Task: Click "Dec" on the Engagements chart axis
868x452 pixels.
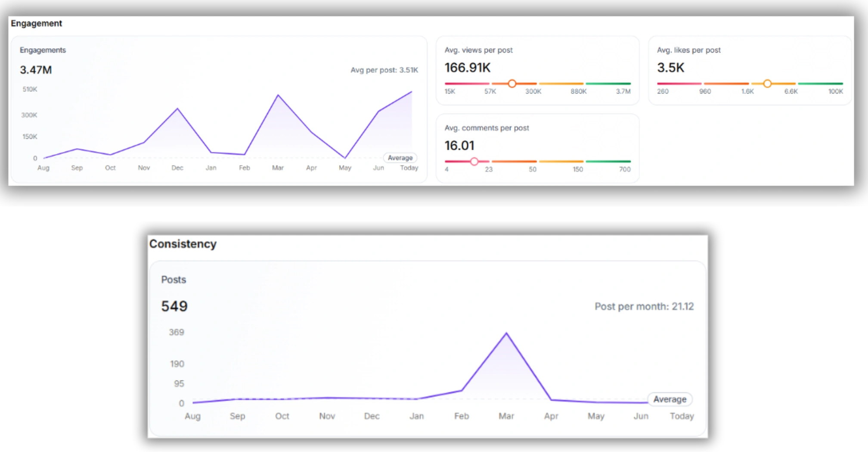Action: (x=177, y=168)
